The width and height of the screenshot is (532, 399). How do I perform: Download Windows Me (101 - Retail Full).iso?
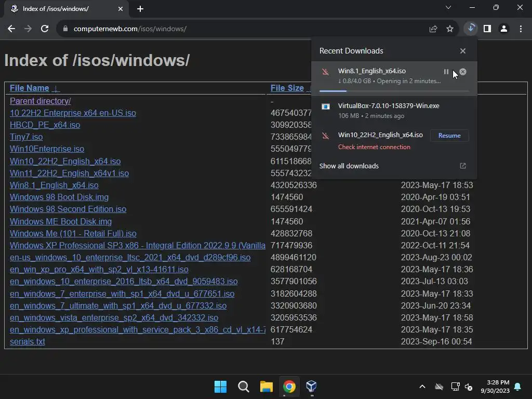click(73, 233)
